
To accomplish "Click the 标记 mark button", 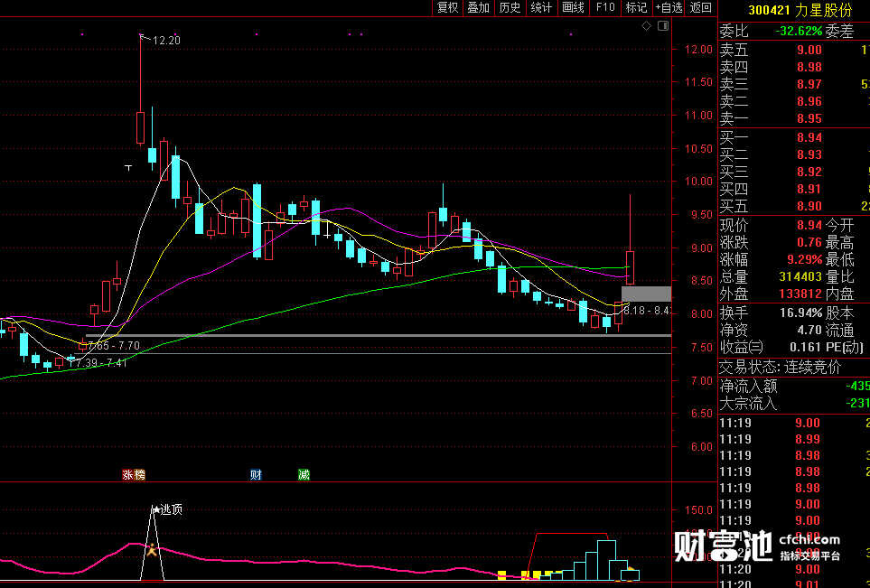I will pyautogui.click(x=636, y=7).
